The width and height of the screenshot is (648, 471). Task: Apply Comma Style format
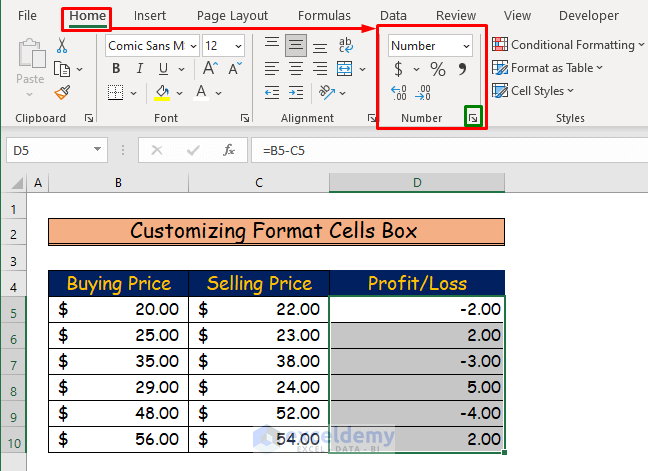462,69
